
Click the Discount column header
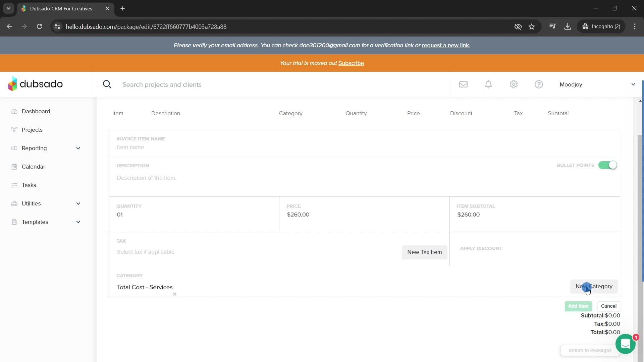461,113
